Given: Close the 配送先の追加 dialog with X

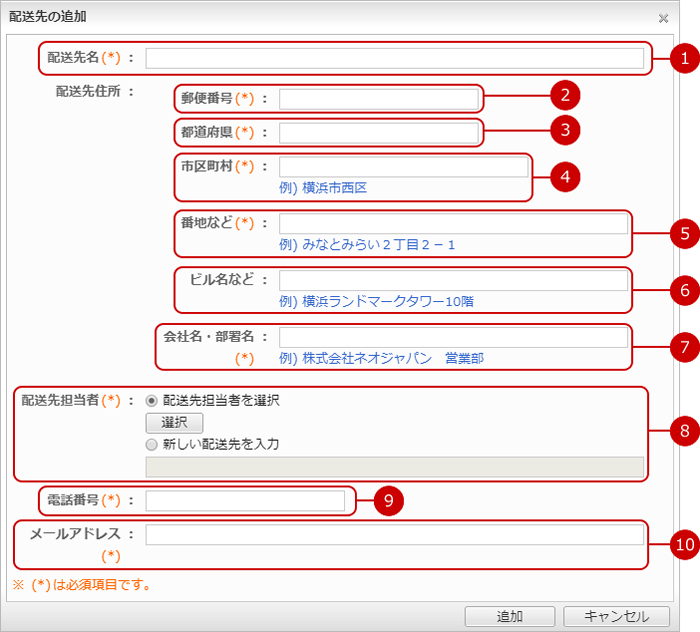Looking at the screenshot, I should [x=663, y=18].
